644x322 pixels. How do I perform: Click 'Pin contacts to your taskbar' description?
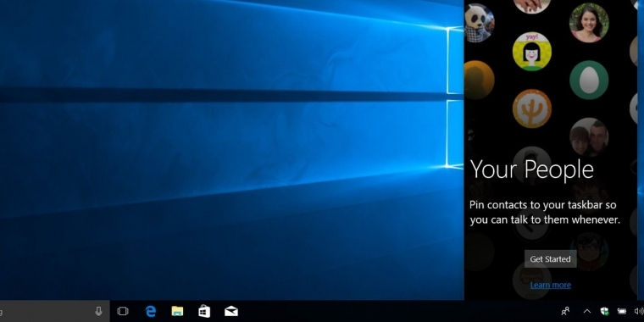pos(544,213)
